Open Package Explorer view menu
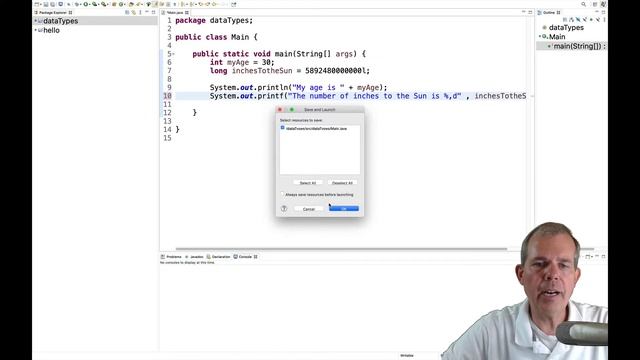Viewport: 640px width, 360px height. 140,12
